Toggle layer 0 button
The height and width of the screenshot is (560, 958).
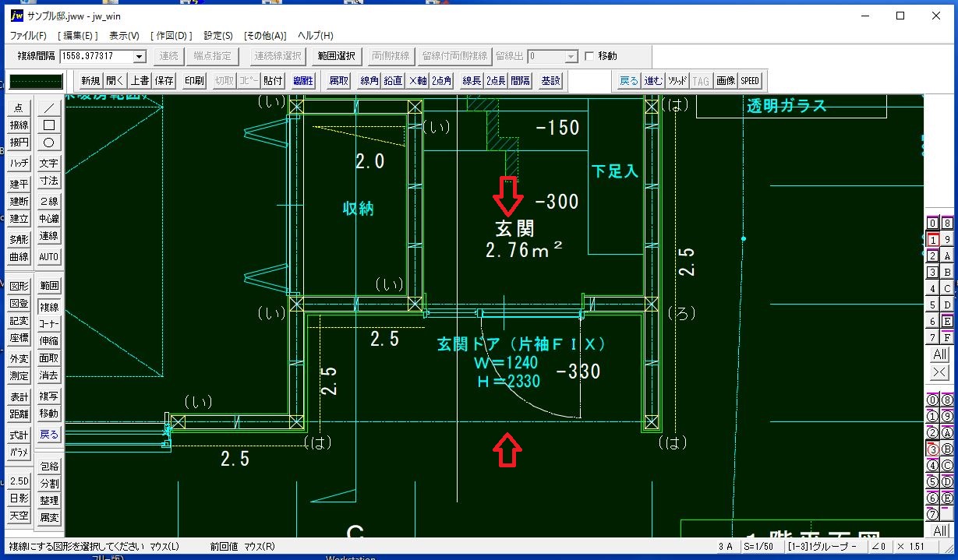932,223
